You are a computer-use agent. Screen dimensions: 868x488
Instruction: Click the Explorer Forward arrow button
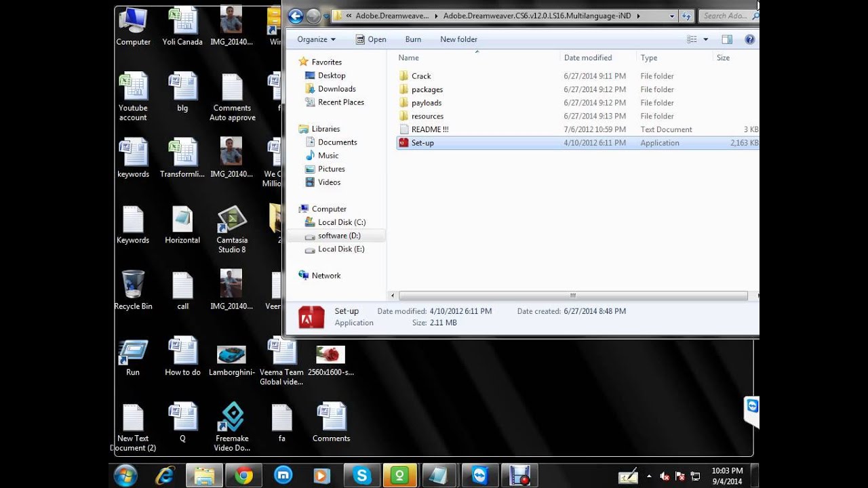pyautogui.click(x=313, y=16)
